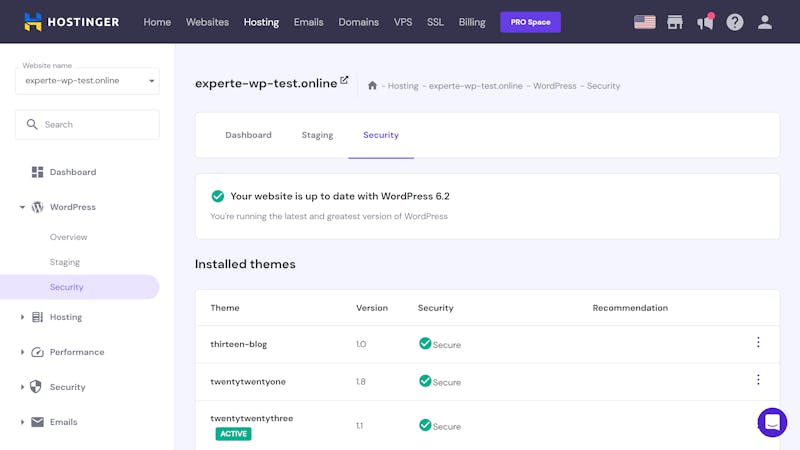This screenshot has width=800, height=450.
Task: Open Overview under WordPress sidebar
Action: click(x=68, y=237)
